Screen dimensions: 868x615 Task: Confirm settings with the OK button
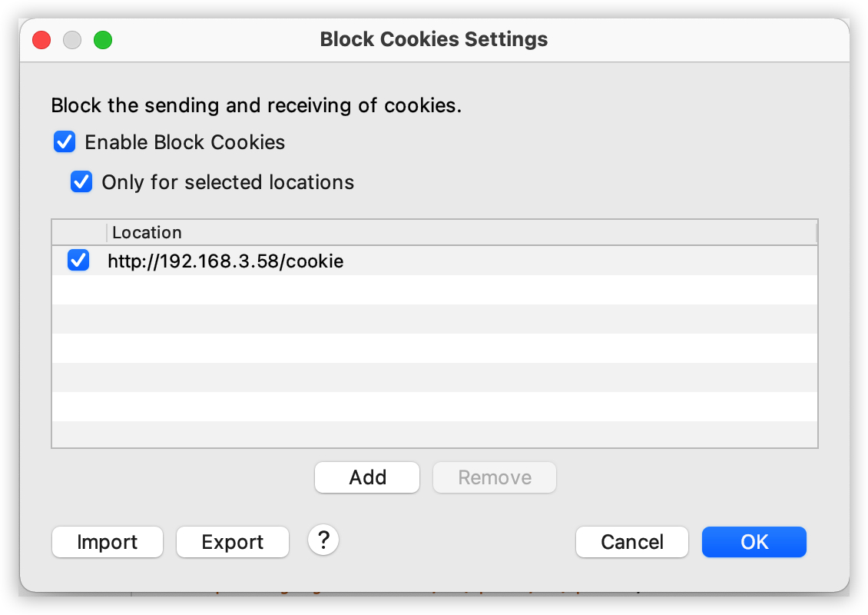coord(754,542)
